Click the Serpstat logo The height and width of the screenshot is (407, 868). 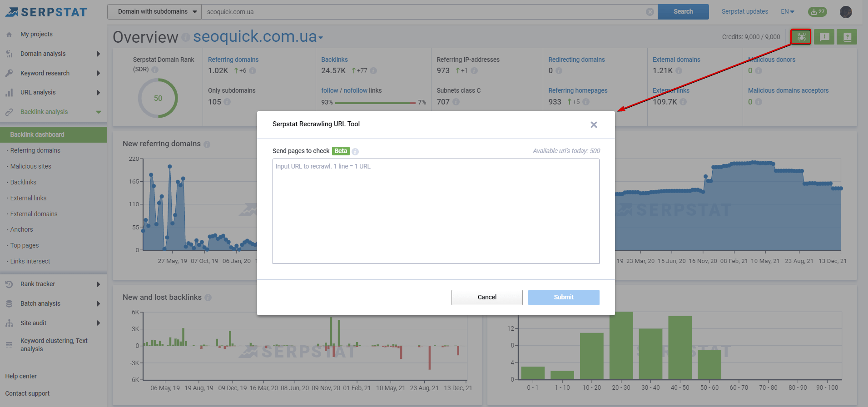click(46, 12)
